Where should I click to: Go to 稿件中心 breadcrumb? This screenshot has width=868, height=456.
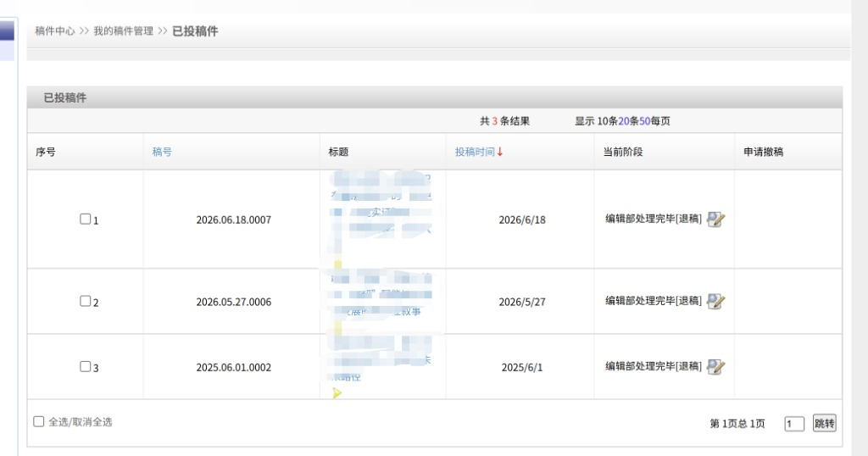(55, 31)
